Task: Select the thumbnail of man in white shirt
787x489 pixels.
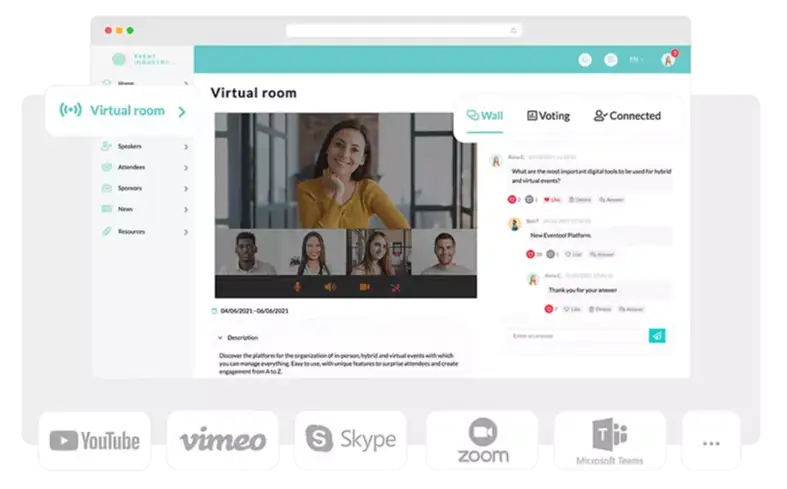Action: tap(247, 252)
